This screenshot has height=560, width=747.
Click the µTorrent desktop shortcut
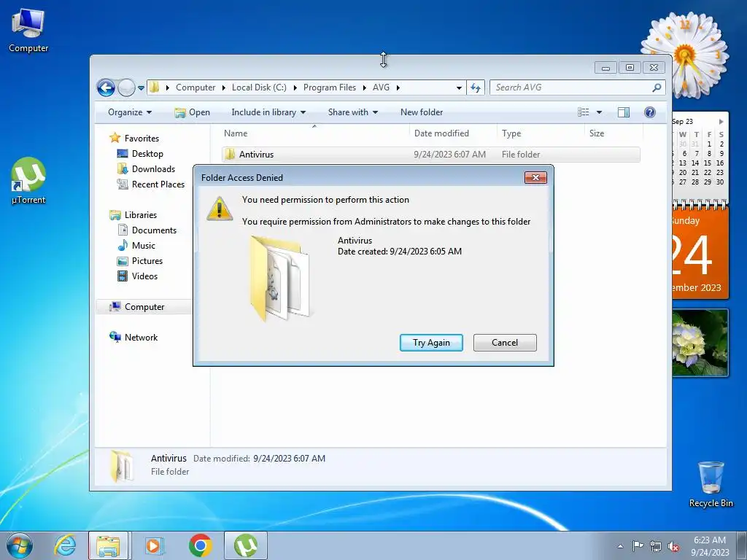[x=28, y=181]
